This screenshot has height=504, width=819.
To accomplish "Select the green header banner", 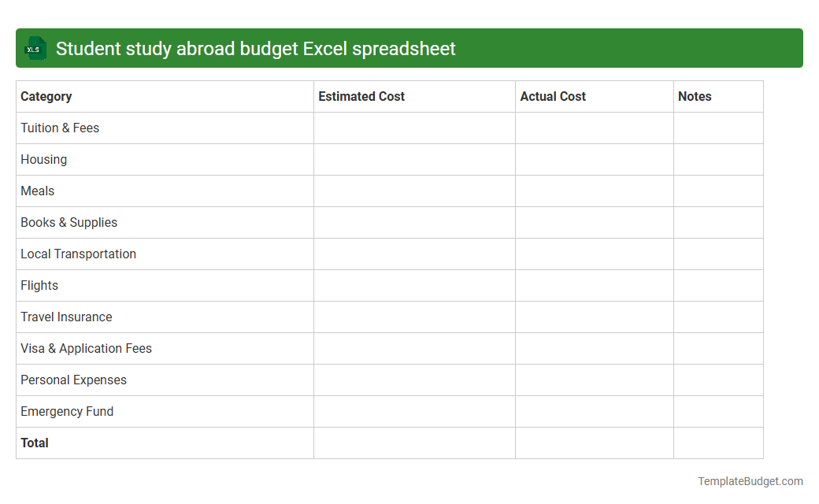I will coord(409,48).
